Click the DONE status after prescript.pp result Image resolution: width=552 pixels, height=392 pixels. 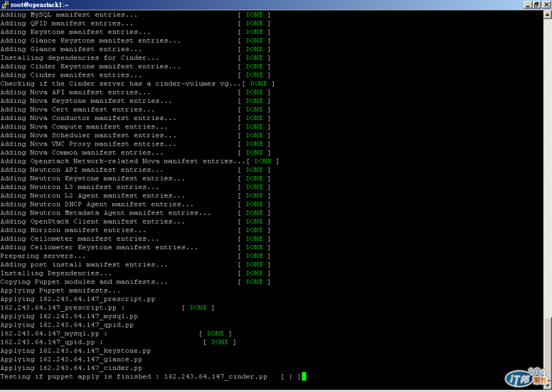[x=198, y=308]
